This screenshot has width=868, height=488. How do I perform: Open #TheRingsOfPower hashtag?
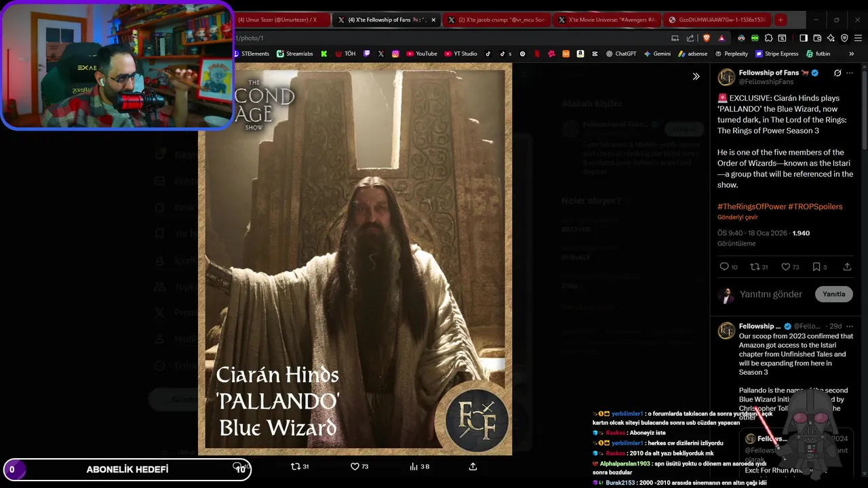point(751,206)
